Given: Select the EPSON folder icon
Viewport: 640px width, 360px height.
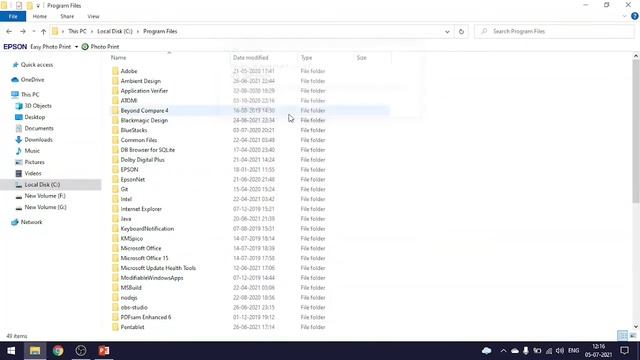Looking at the screenshot, I should pyautogui.click(x=115, y=169).
